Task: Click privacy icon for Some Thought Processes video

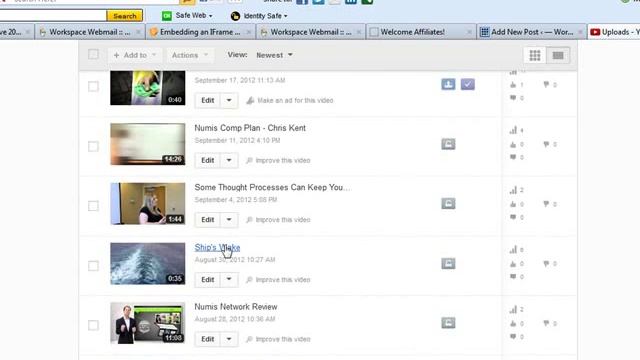Action: 448,204
